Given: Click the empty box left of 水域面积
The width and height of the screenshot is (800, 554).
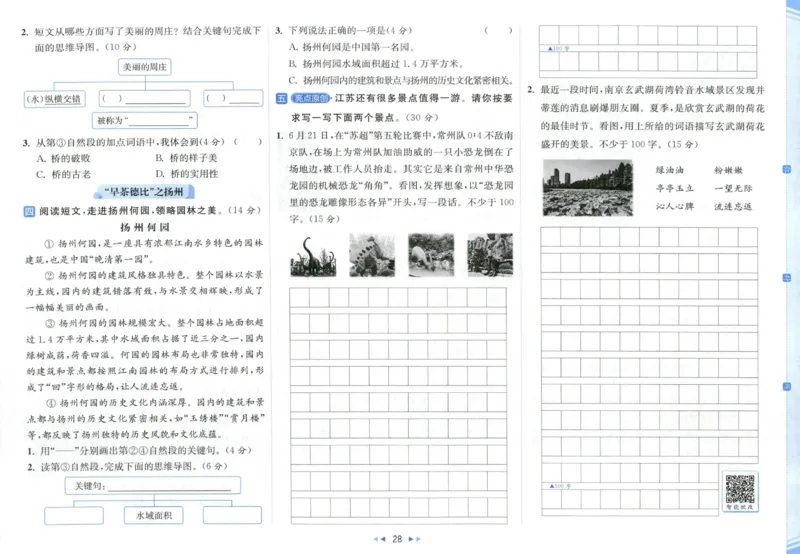Looking at the screenshot, I should (x=74, y=515).
